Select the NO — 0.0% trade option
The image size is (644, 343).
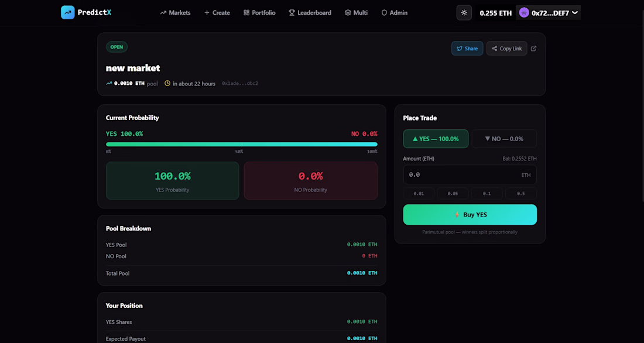pos(504,139)
